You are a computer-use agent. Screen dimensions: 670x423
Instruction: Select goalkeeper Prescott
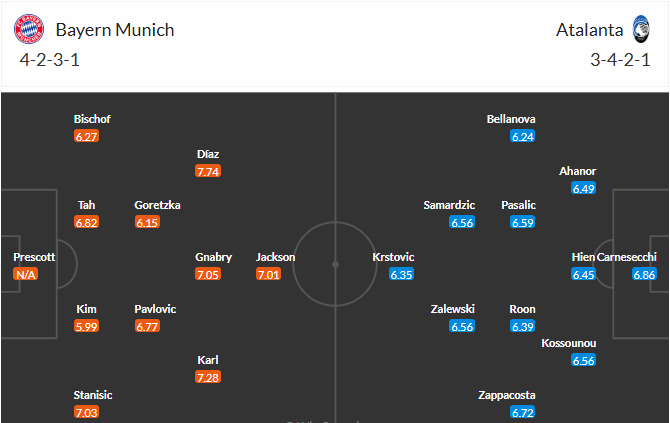[34, 257]
